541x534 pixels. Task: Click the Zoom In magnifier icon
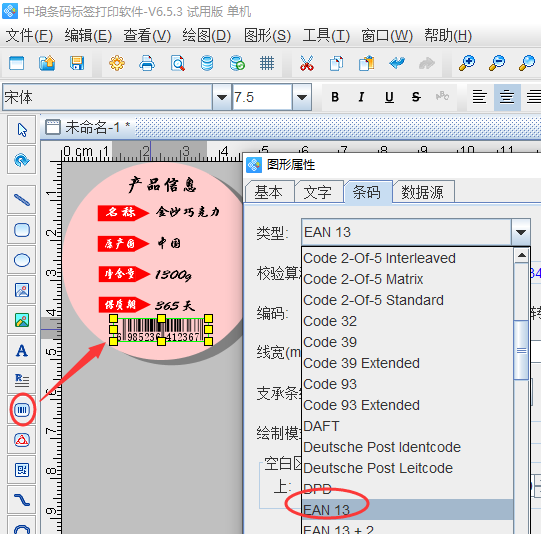click(x=466, y=63)
